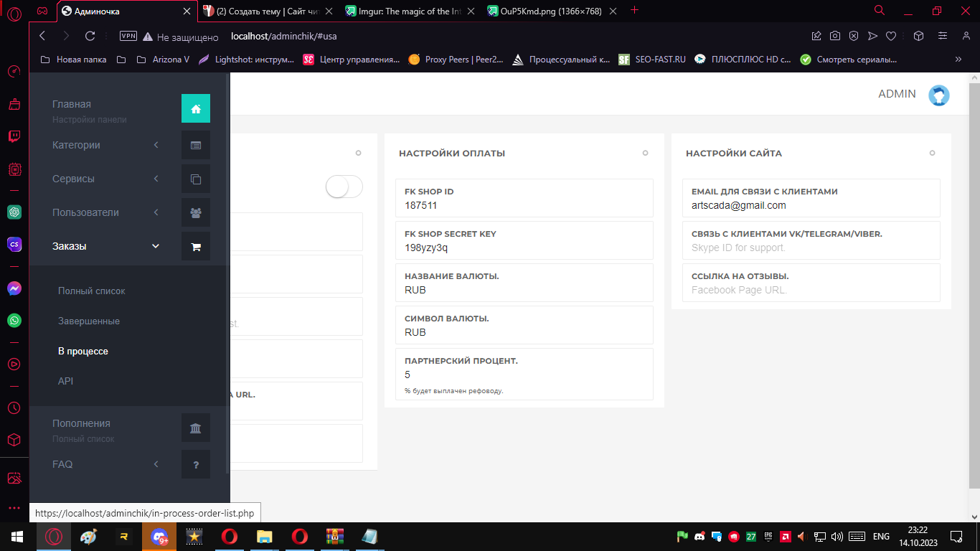This screenshot has width=980, height=551.
Task: Open the Пополнения menu item
Action: tap(81, 423)
